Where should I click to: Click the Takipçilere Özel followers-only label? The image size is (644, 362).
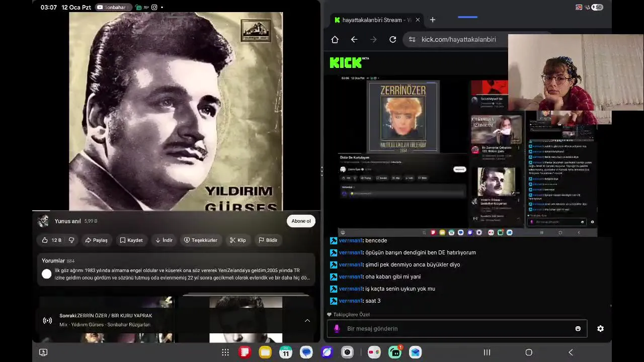(351, 314)
